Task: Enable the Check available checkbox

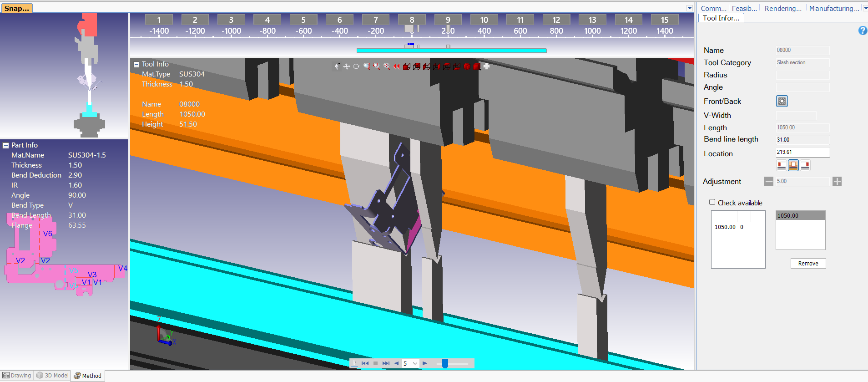Action: tap(712, 202)
